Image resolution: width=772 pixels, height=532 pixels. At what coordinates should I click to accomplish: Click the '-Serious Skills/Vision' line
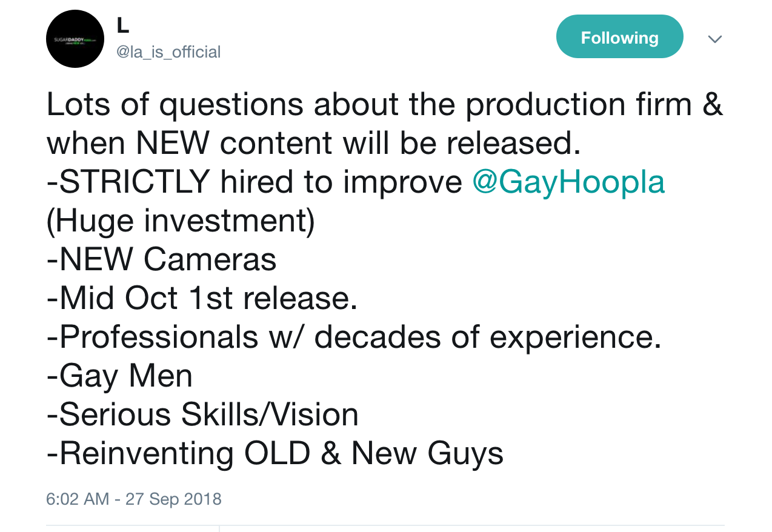(203, 414)
